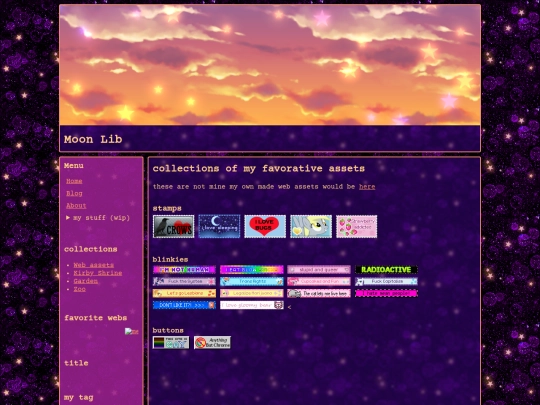Open the Web assets collection link
Image resolution: width=540 pixels, height=405 pixels.
click(x=94, y=265)
